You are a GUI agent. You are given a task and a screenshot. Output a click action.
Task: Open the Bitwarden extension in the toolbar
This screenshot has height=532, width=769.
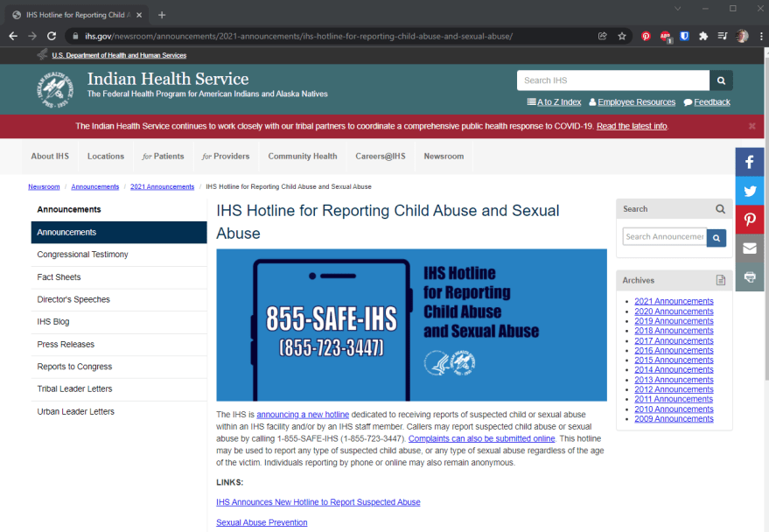click(684, 36)
